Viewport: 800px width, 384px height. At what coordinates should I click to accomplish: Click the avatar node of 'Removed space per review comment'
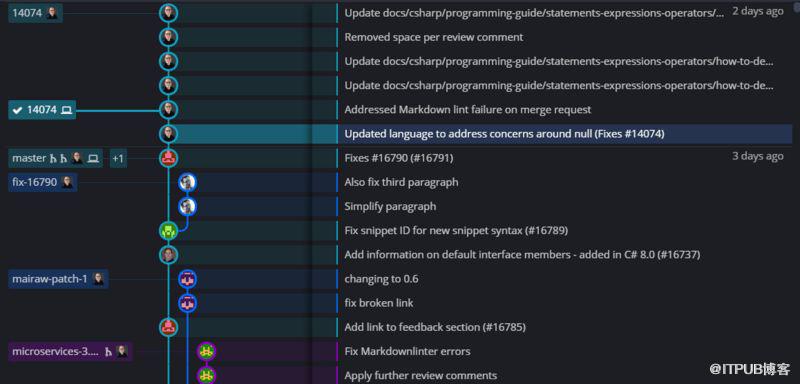pos(168,37)
